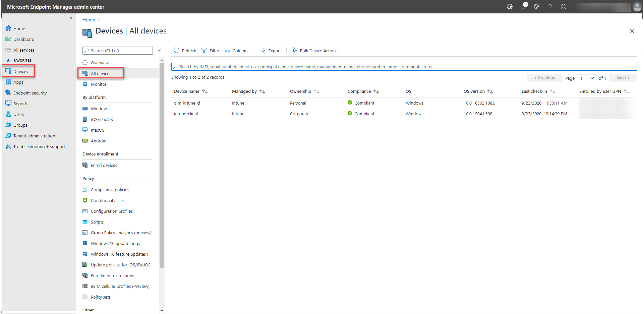
Task: Open Compliance policies menu item
Action: 110,190
